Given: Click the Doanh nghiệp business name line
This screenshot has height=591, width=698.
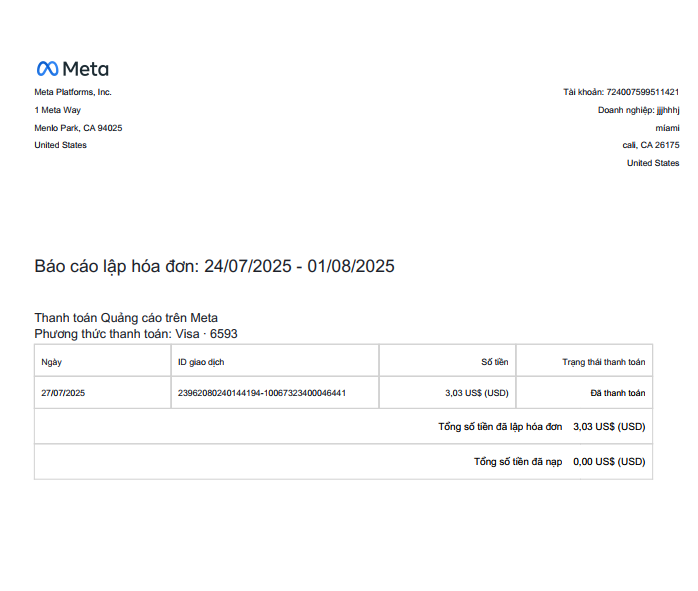Looking at the screenshot, I should pos(638,110).
